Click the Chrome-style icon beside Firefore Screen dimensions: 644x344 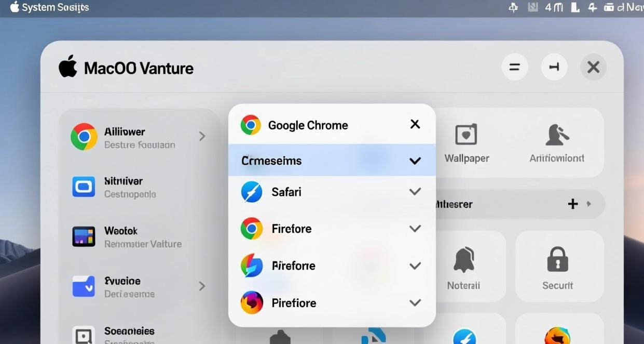(x=252, y=229)
